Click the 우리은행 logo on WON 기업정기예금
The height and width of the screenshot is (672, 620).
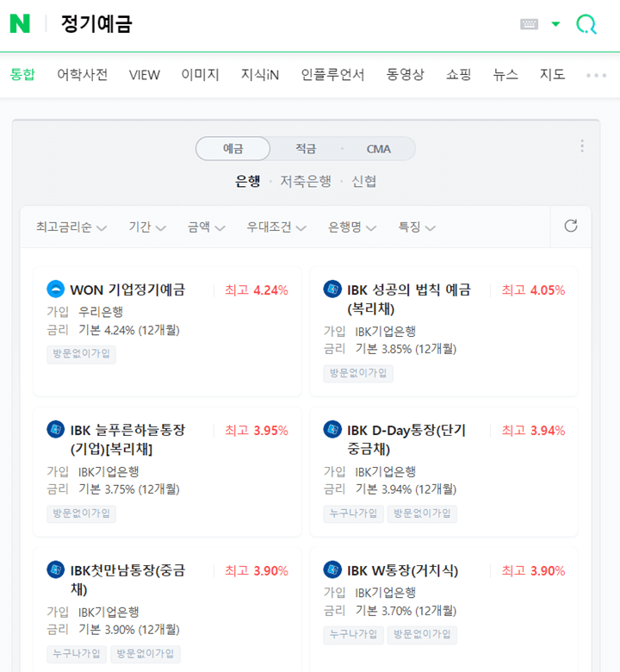(x=55, y=289)
